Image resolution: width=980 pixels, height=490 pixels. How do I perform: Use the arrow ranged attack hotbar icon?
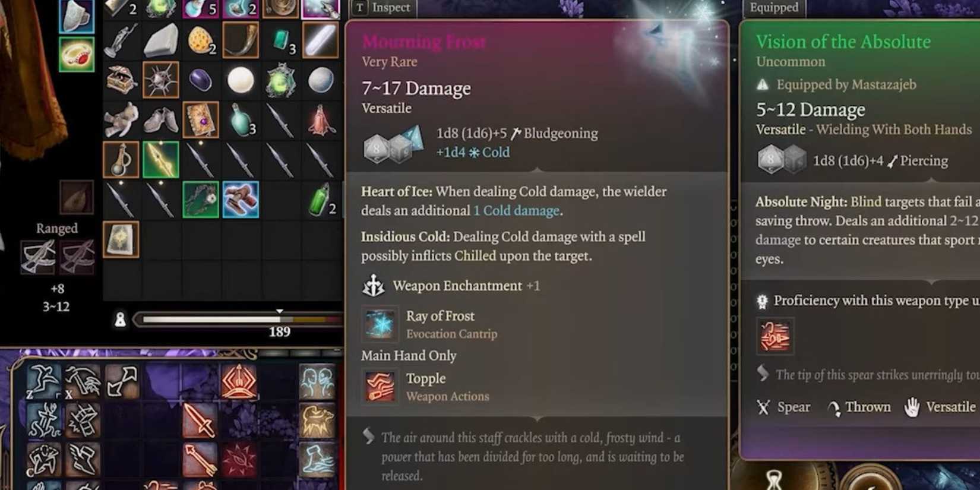coord(200,459)
